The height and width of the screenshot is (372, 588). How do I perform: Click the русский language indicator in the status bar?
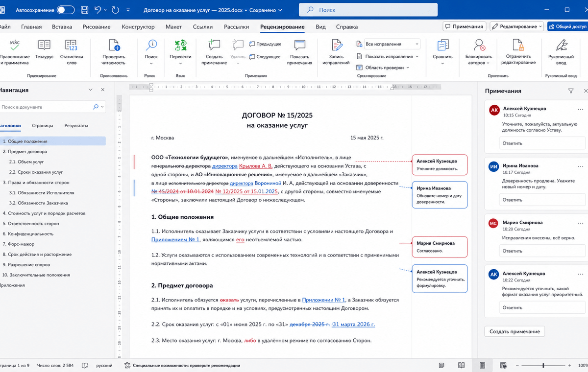[104, 366]
